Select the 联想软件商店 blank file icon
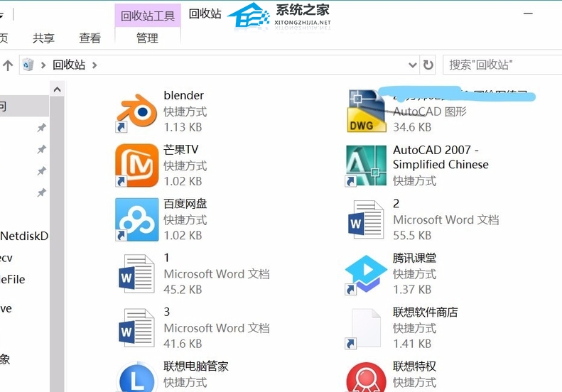Image resolution: width=562 pixels, height=392 pixels. 366,327
